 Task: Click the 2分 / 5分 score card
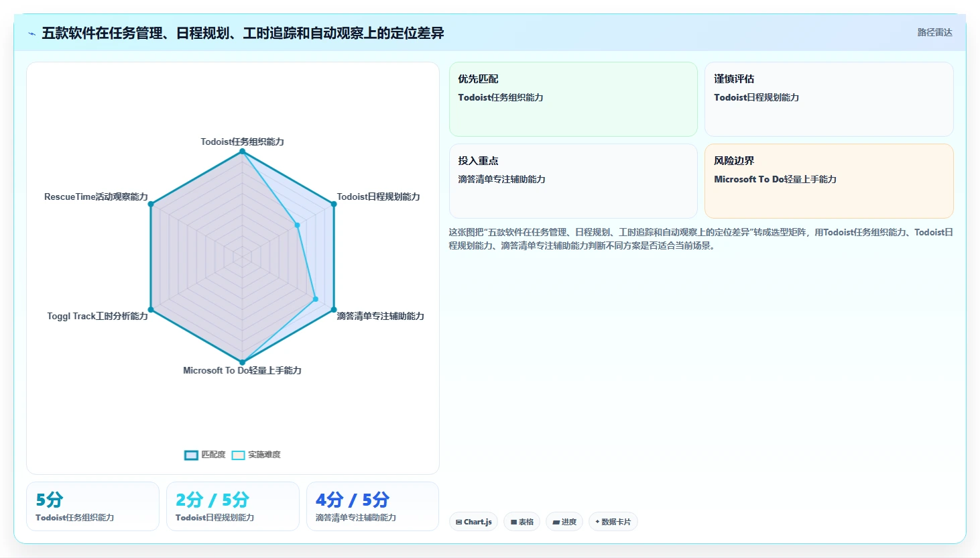[x=233, y=506]
